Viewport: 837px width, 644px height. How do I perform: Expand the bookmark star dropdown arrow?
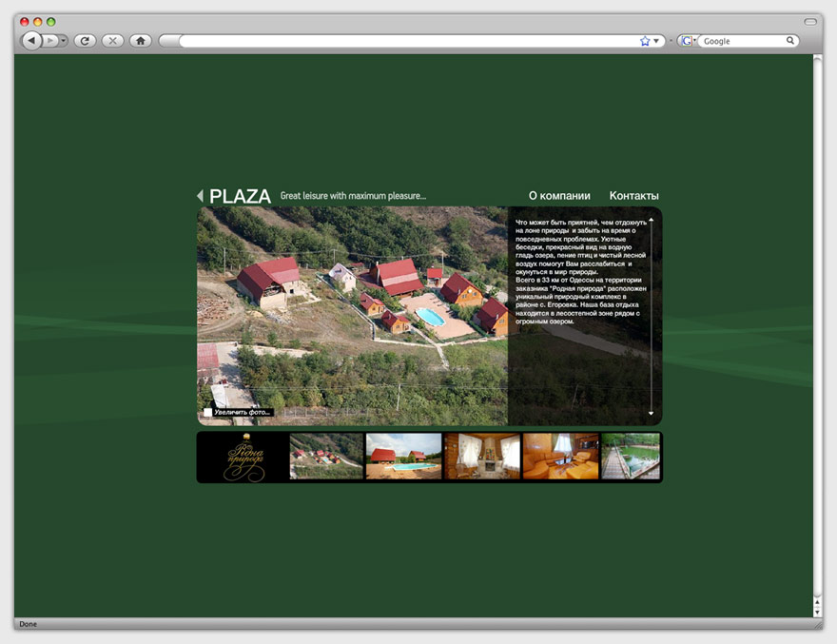point(655,42)
